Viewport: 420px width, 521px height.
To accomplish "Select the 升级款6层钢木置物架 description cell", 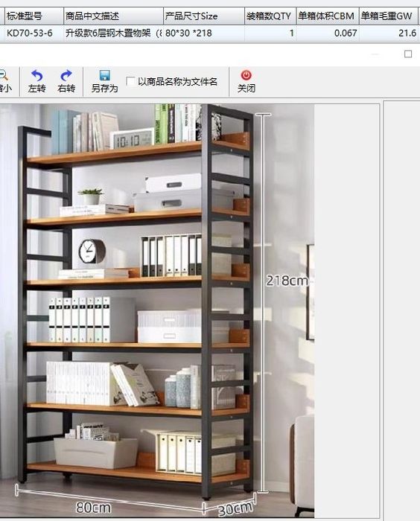I will [x=113, y=33].
